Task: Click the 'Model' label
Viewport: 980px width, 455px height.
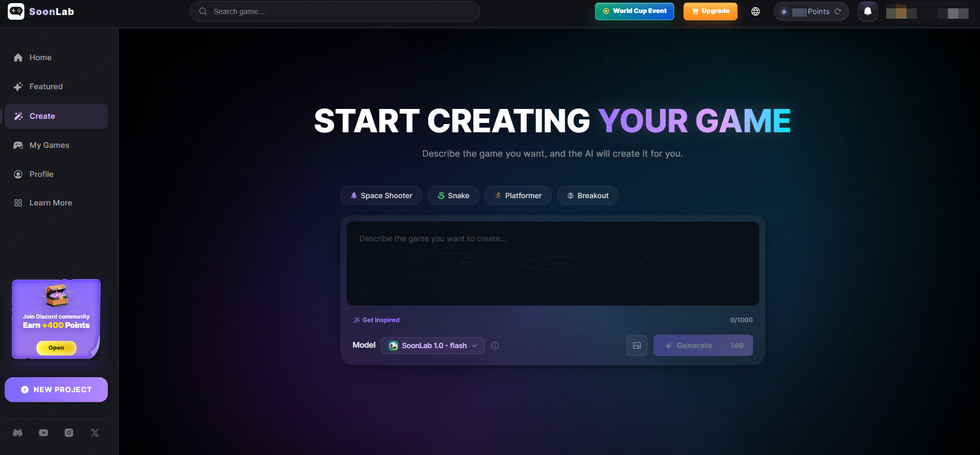Action: click(364, 345)
